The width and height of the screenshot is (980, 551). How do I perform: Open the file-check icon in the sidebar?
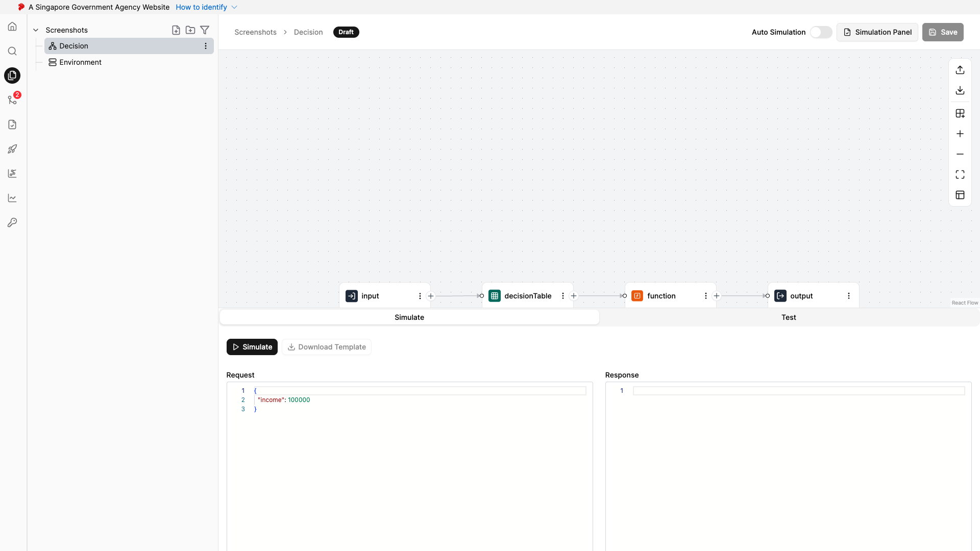[x=12, y=124]
